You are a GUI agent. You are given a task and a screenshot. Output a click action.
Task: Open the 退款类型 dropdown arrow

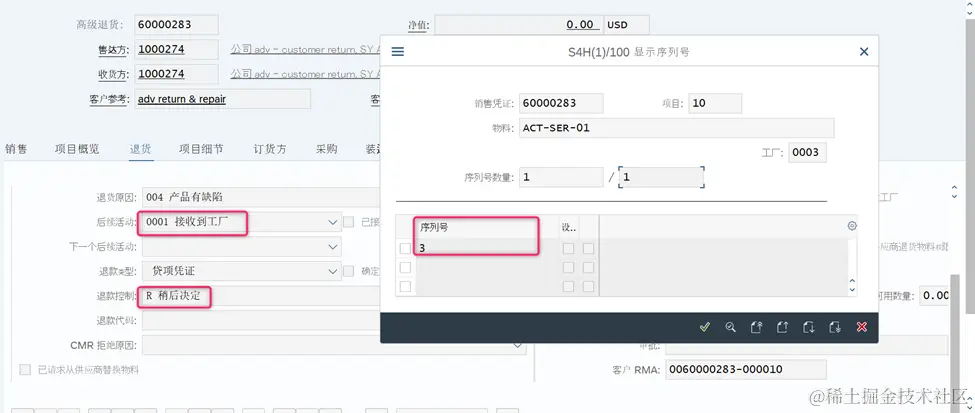point(331,271)
